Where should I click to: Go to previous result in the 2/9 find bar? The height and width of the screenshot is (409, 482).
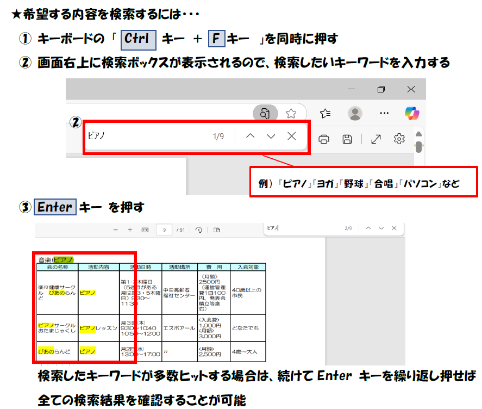(x=368, y=228)
